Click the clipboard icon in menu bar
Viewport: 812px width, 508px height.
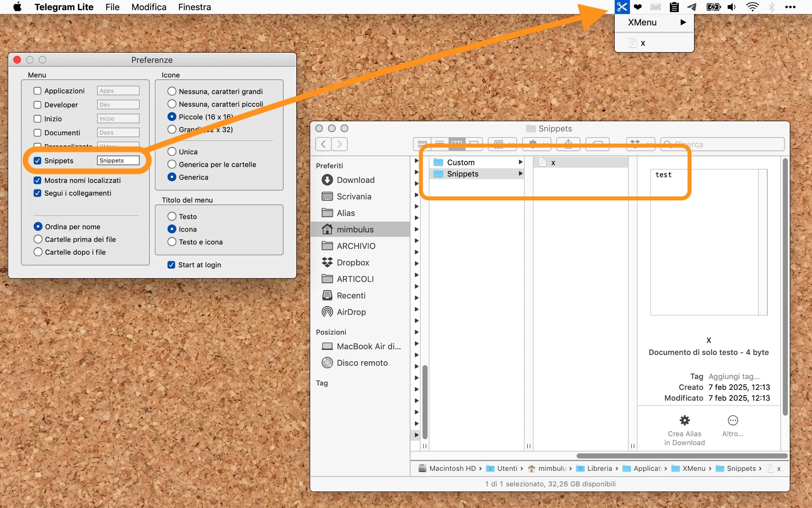pyautogui.click(x=674, y=7)
